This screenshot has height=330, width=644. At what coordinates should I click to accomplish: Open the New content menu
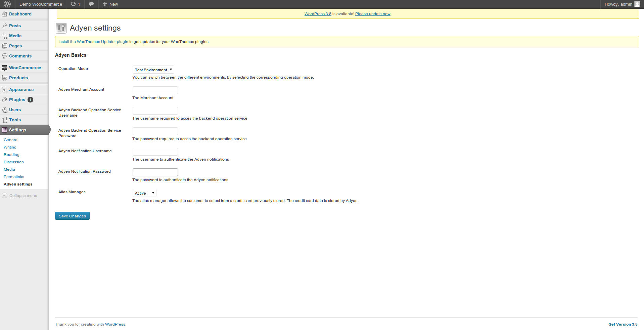pyautogui.click(x=110, y=4)
